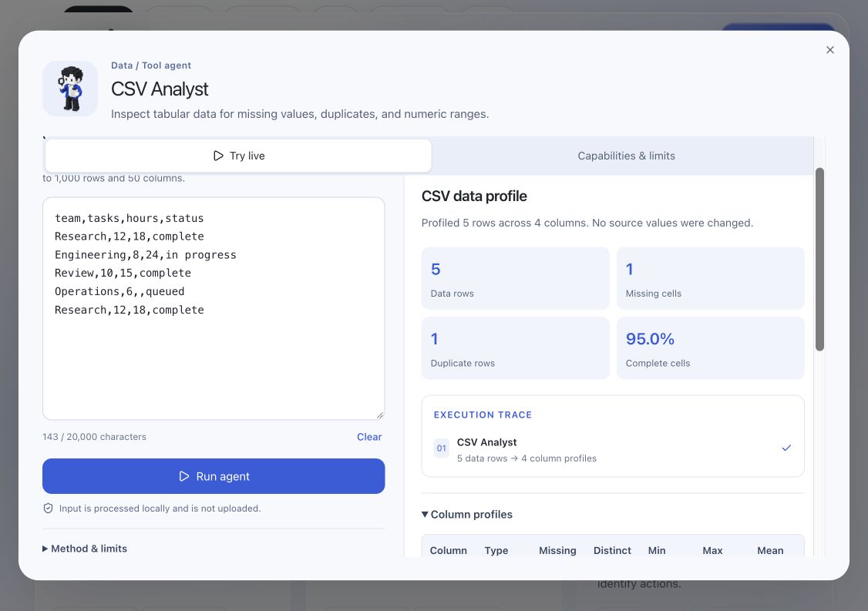This screenshot has height=611, width=868.
Task: Click the Missing table header
Action: point(557,550)
